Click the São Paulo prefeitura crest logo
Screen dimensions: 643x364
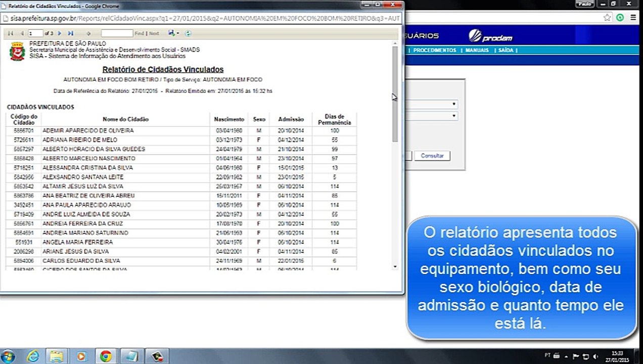[17, 51]
